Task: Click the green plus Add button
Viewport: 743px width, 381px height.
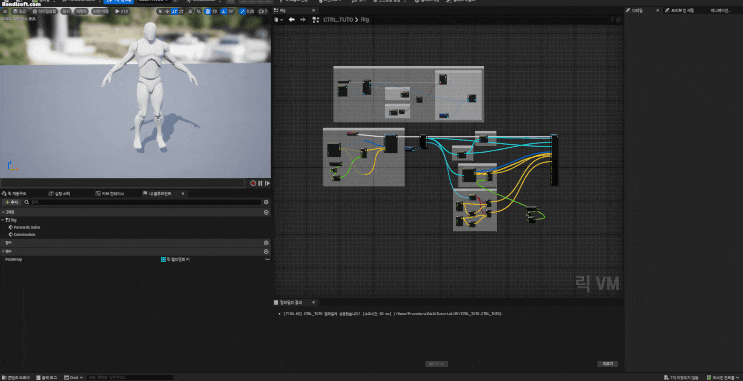Action: point(11,202)
